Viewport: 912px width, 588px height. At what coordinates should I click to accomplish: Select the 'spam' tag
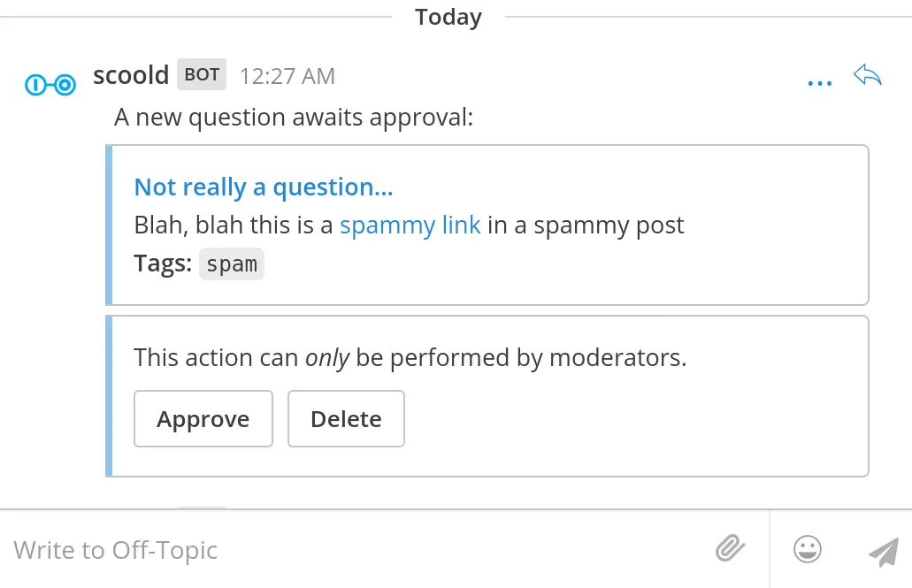tap(231, 263)
